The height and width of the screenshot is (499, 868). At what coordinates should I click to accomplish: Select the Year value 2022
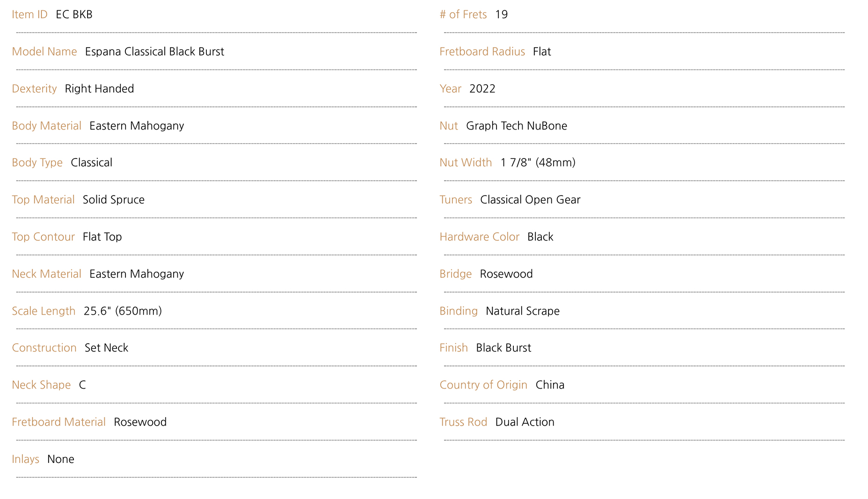(x=482, y=89)
